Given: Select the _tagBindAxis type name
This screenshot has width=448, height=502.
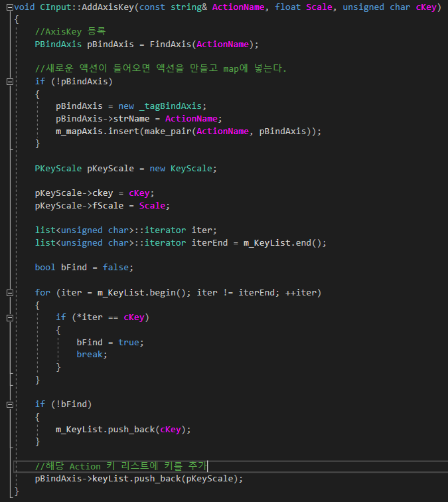Looking at the screenshot, I should [x=171, y=106].
